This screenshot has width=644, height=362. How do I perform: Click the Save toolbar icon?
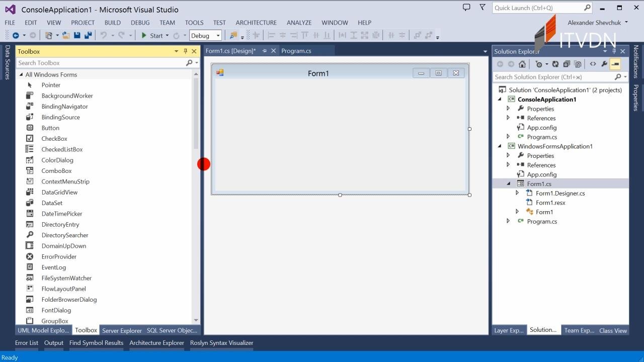[77, 35]
